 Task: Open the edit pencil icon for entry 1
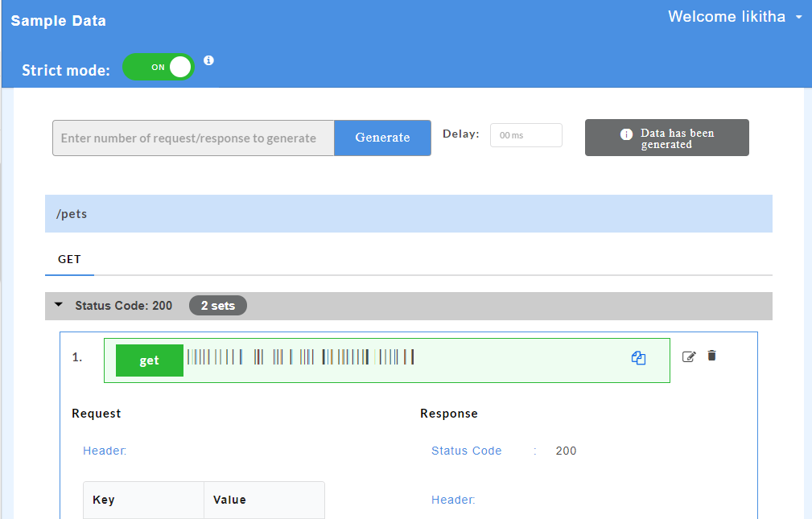pos(689,356)
